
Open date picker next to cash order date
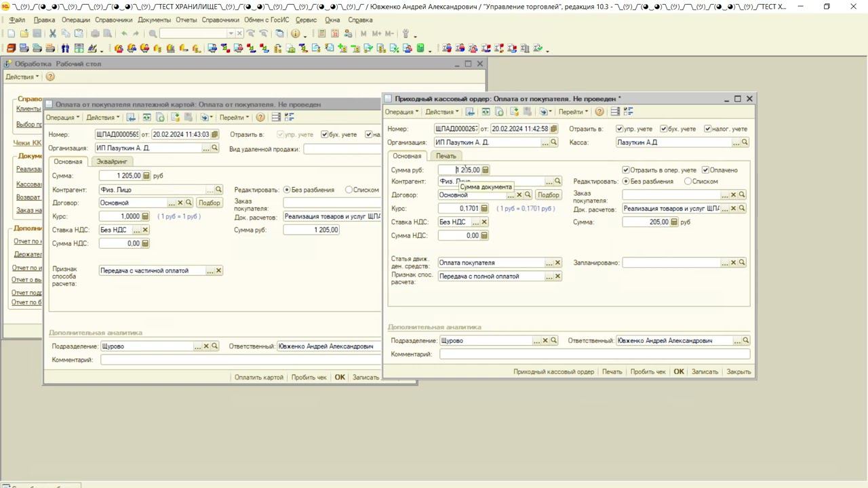coord(554,129)
